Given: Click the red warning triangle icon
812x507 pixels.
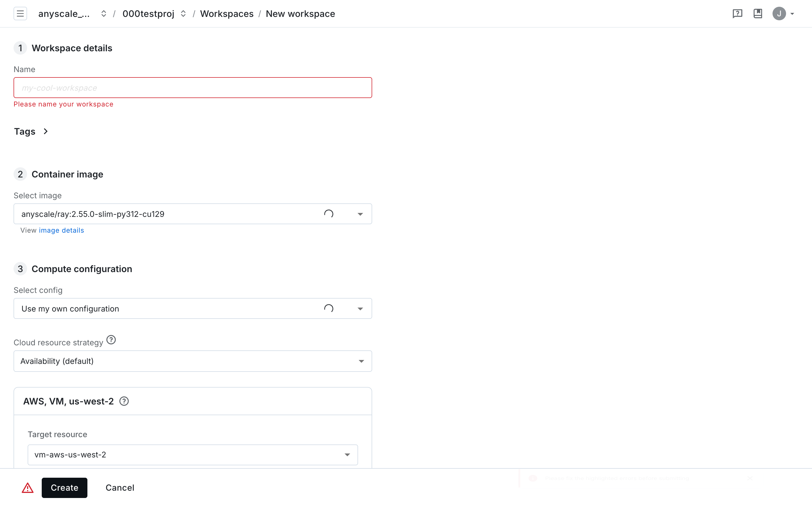Looking at the screenshot, I should click(x=28, y=488).
